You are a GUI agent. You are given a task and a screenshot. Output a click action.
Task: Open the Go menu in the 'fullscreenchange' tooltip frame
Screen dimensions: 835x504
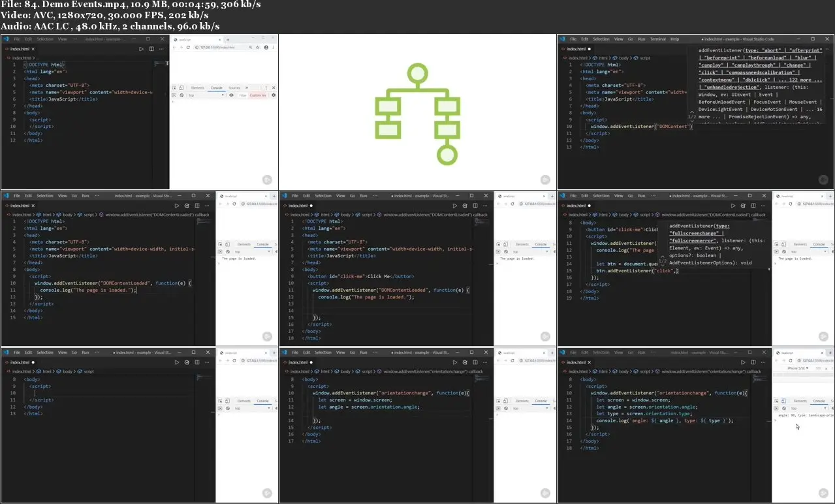click(x=631, y=196)
